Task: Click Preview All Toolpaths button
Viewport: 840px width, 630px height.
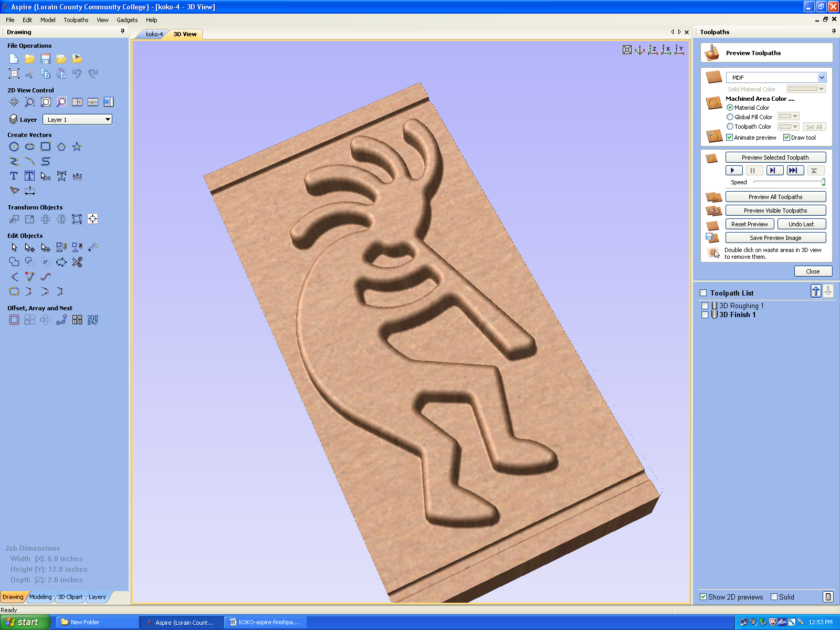Action: 775,197
